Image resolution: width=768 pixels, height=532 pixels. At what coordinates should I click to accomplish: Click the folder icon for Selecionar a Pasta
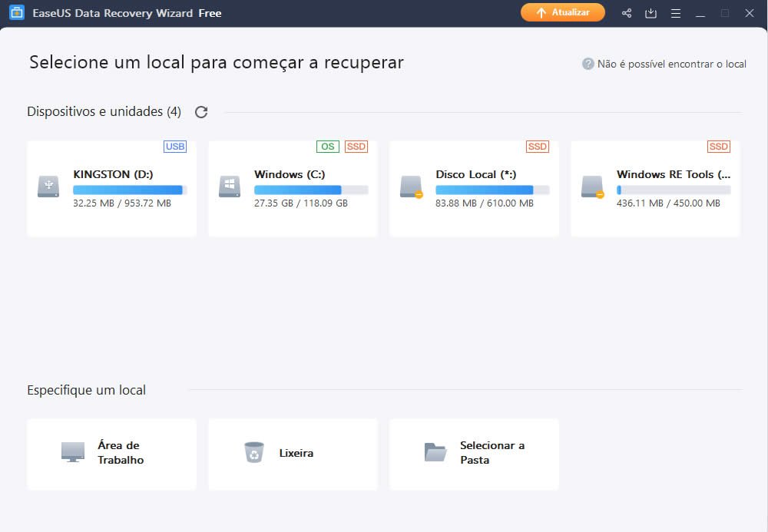click(435, 452)
